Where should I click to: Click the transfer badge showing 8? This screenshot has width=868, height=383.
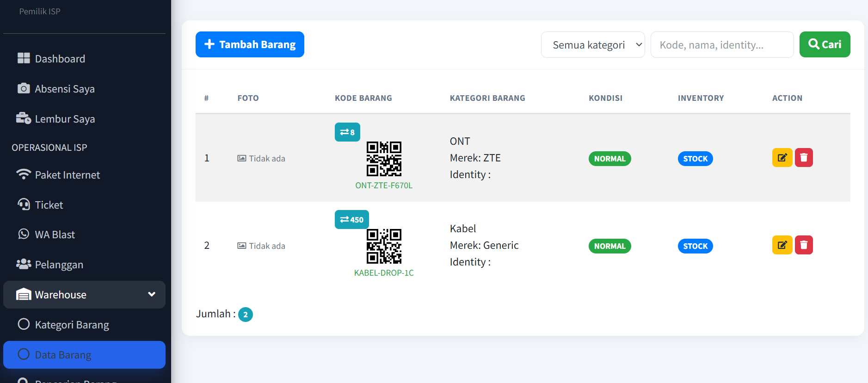pyautogui.click(x=347, y=132)
